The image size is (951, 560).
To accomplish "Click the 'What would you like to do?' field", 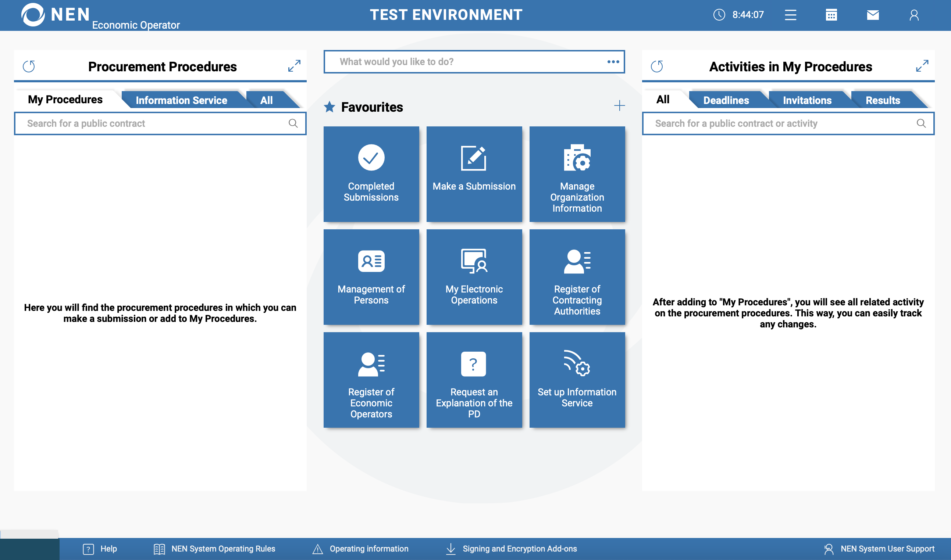I will pyautogui.click(x=464, y=61).
